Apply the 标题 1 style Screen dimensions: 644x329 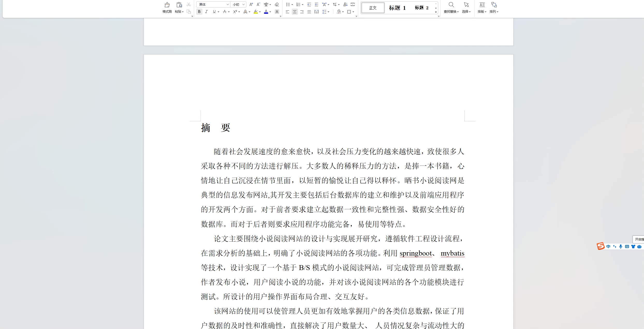coord(397,8)
